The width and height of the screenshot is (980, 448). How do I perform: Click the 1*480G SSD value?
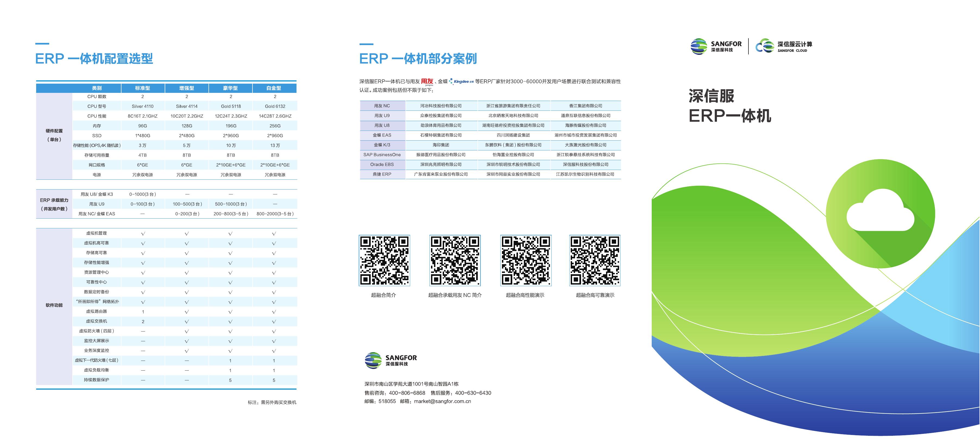click(143, 136)
